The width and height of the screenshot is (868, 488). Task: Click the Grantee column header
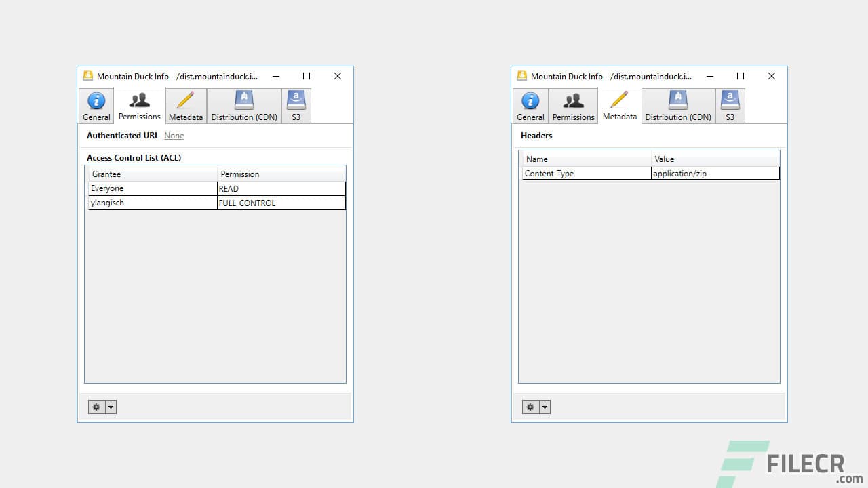coord(153,174)
